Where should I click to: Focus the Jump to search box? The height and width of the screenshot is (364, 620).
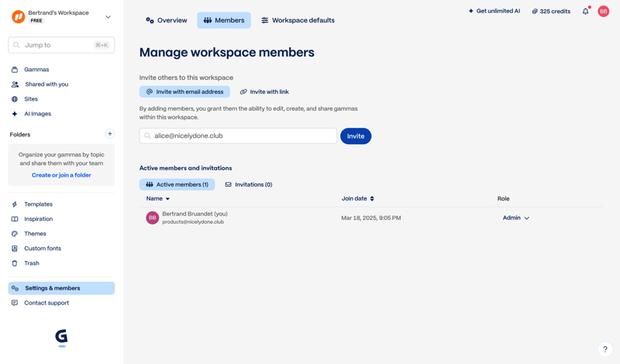click(61, 45)
